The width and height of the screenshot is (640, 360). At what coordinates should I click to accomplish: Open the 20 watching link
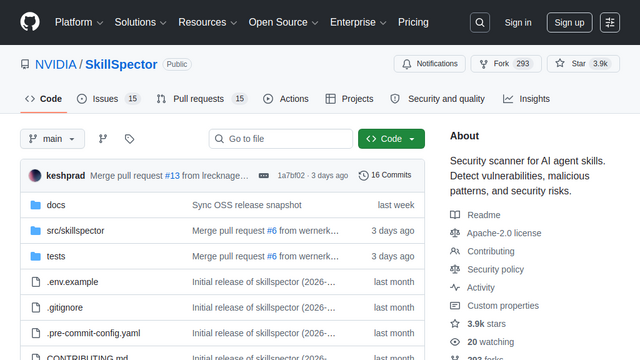491,342
